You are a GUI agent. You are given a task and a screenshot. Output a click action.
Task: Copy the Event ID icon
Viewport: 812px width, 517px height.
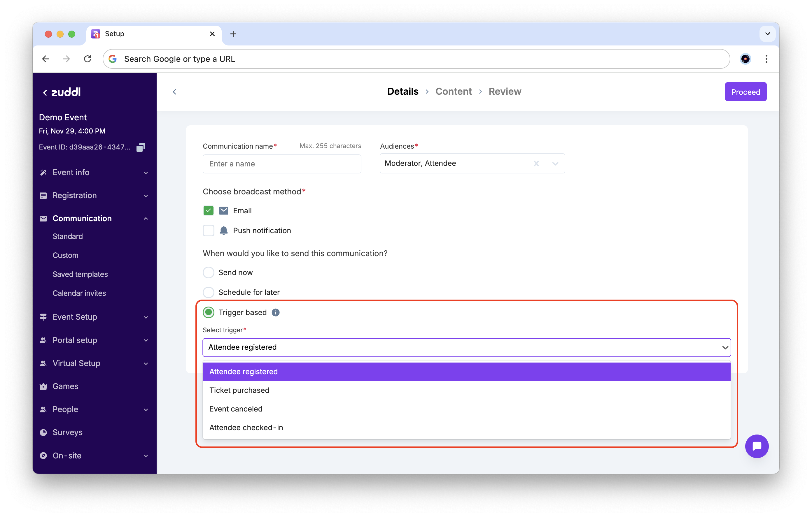coord(141,147)
